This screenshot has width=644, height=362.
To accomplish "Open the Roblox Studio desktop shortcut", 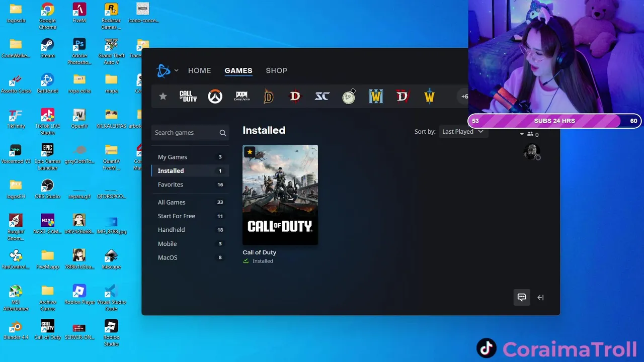I will tap(111, 333).
